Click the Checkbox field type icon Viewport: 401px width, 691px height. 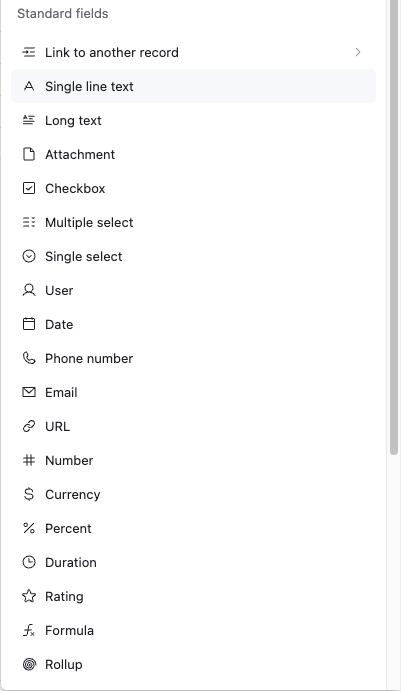[x=29, y=188]
